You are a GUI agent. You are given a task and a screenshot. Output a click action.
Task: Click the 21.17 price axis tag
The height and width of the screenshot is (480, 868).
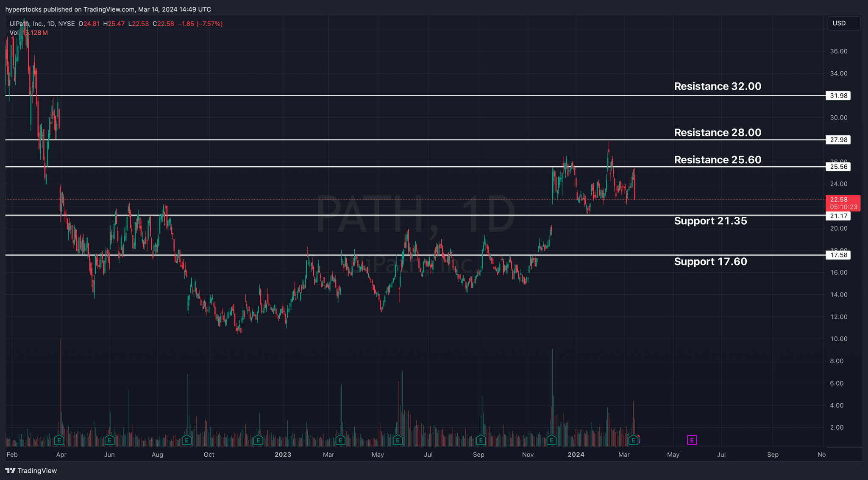tap(838, 216)
